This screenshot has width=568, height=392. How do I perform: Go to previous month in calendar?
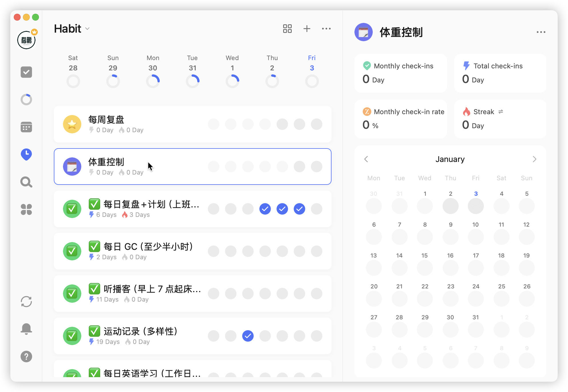[366, 159]
